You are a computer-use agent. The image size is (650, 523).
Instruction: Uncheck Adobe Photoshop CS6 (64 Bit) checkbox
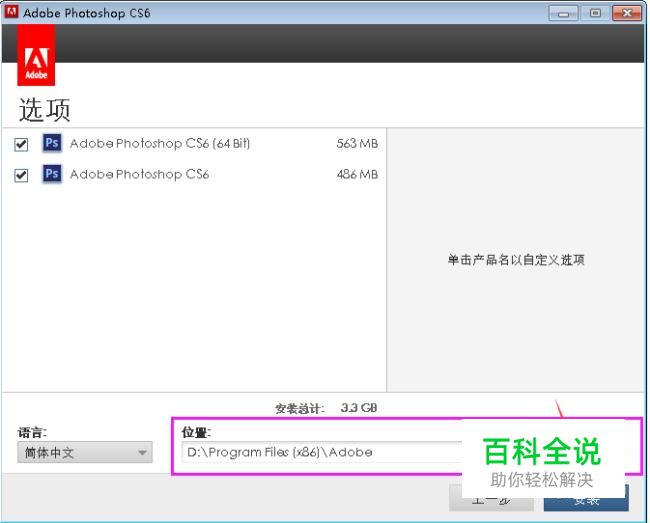click(x=21, y=144)
